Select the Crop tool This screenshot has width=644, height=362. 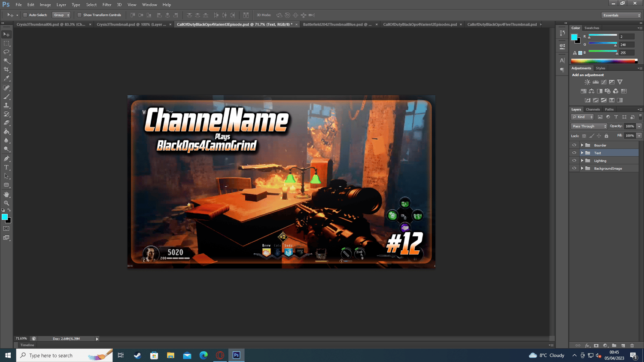pos(6,70)
